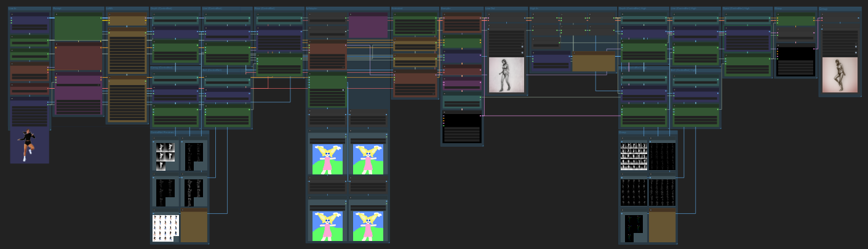Select the tan node next to the silhouette grid thumbnail

click(194, 226)
